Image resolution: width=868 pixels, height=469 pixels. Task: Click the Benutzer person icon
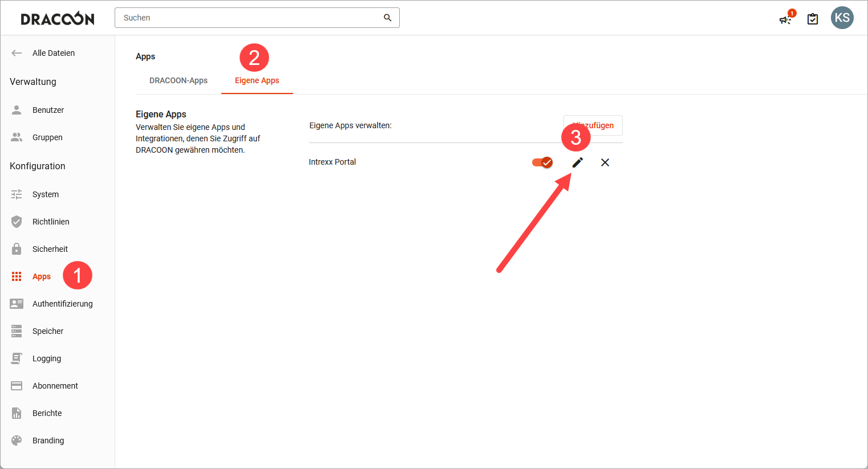tap(17, 110)
